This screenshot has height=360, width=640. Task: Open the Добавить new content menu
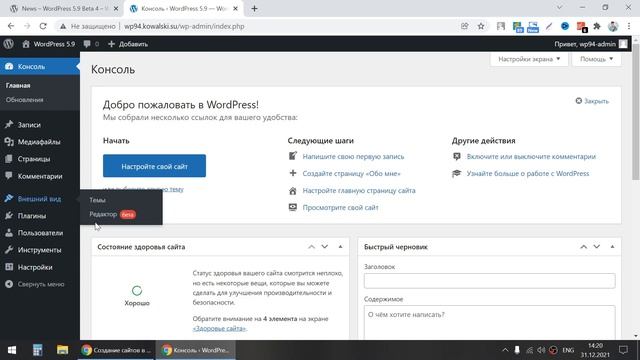128,44
